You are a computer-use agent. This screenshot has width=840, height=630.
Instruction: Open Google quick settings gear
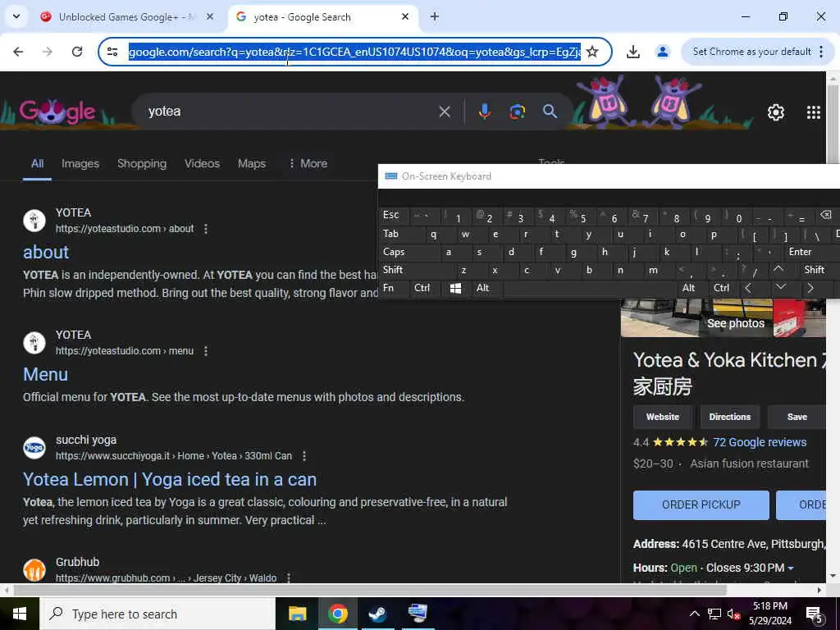tap(776, 112)
